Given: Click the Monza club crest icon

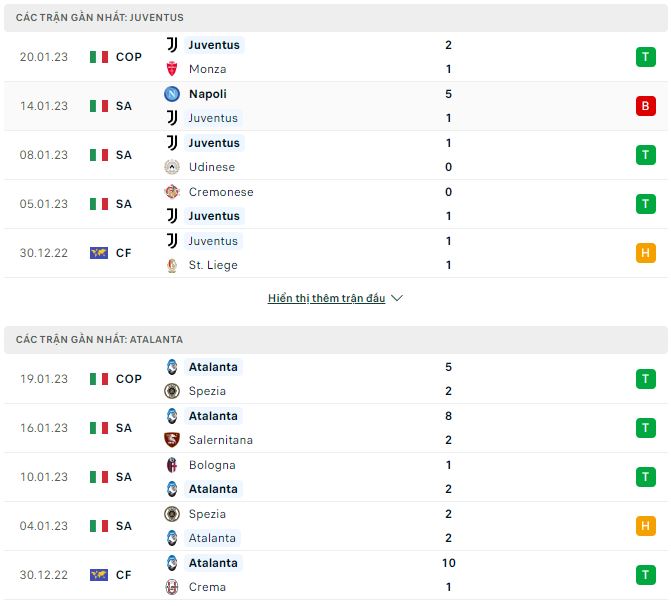Looking at the screenshot, I should point(171,69).
